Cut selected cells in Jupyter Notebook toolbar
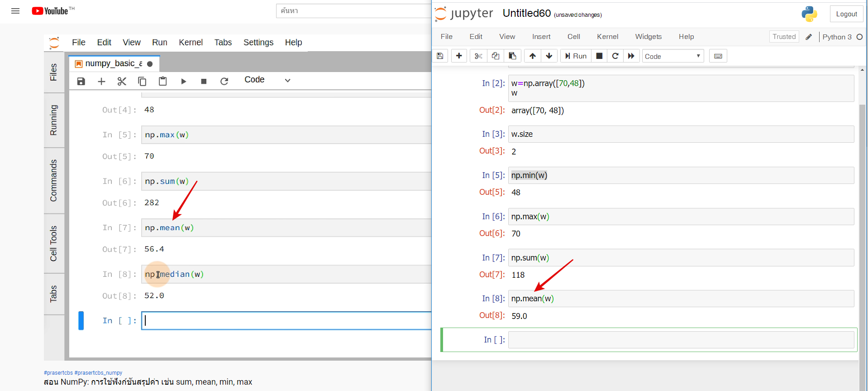868x391 pixels. (478, 56)
